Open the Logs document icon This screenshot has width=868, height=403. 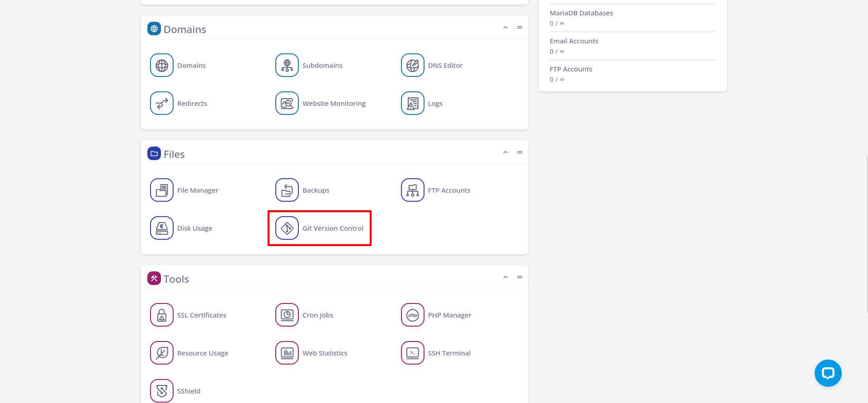(413, 103)
